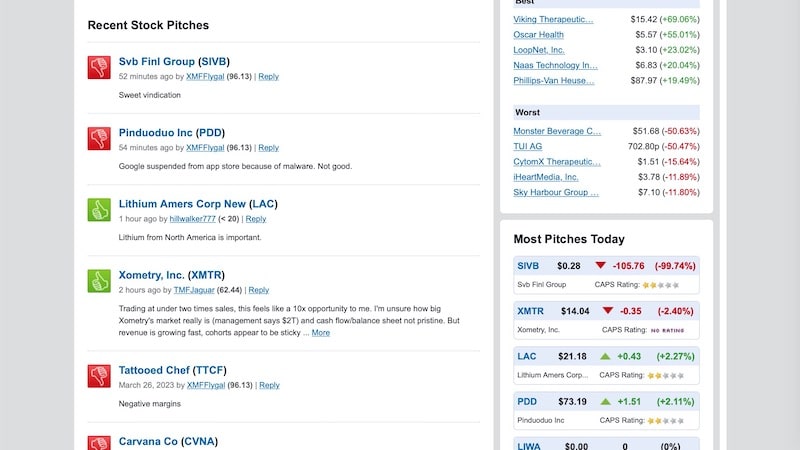Open the Svb Finl Group (SIVB) pitch title

pos(174,61)
